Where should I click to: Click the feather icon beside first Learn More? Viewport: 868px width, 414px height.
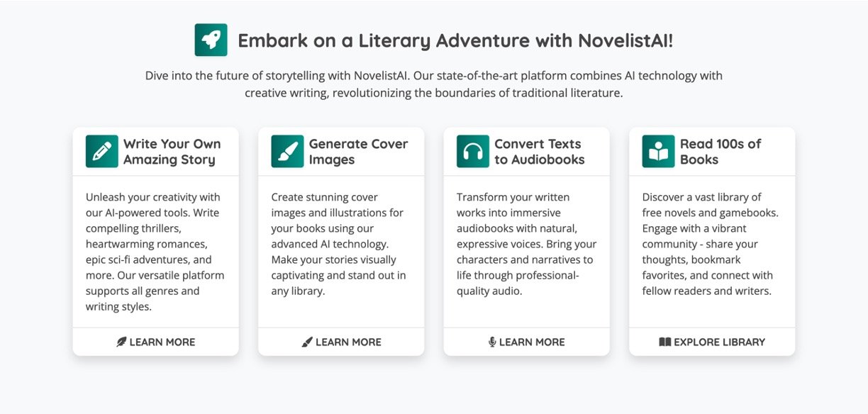121,342
